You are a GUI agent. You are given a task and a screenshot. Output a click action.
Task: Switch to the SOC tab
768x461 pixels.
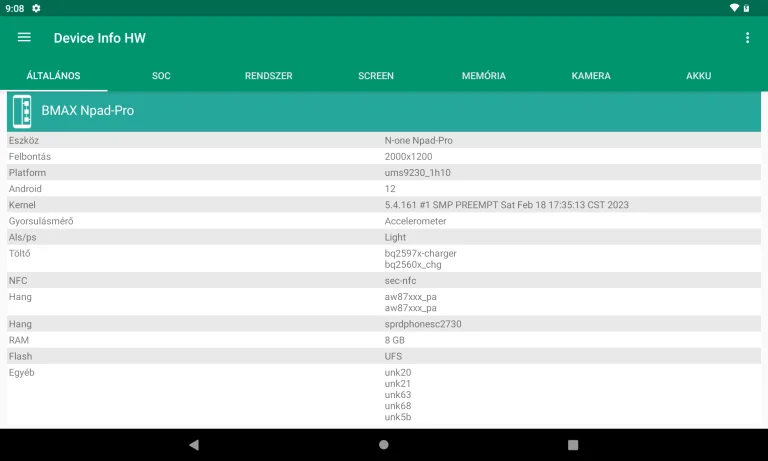161,75
